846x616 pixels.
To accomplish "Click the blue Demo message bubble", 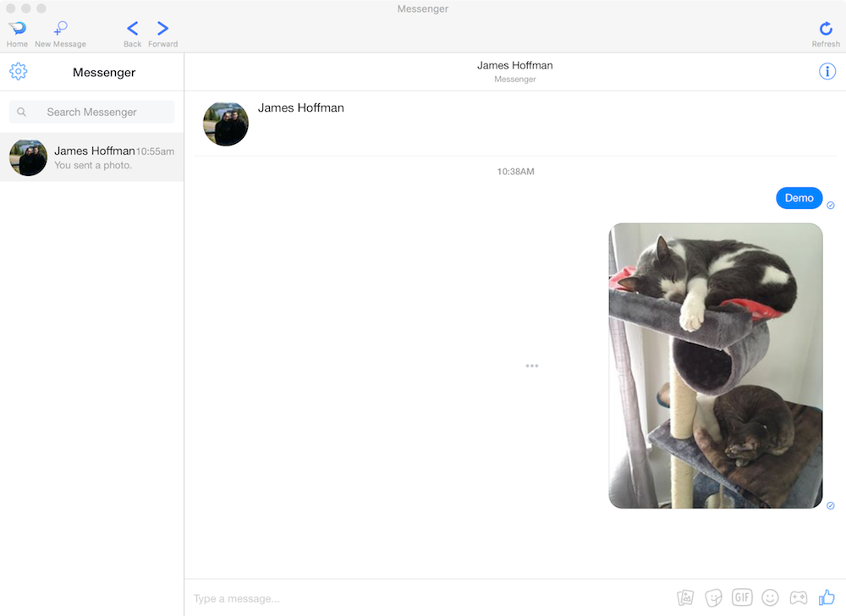I will (x=799, y=198).
